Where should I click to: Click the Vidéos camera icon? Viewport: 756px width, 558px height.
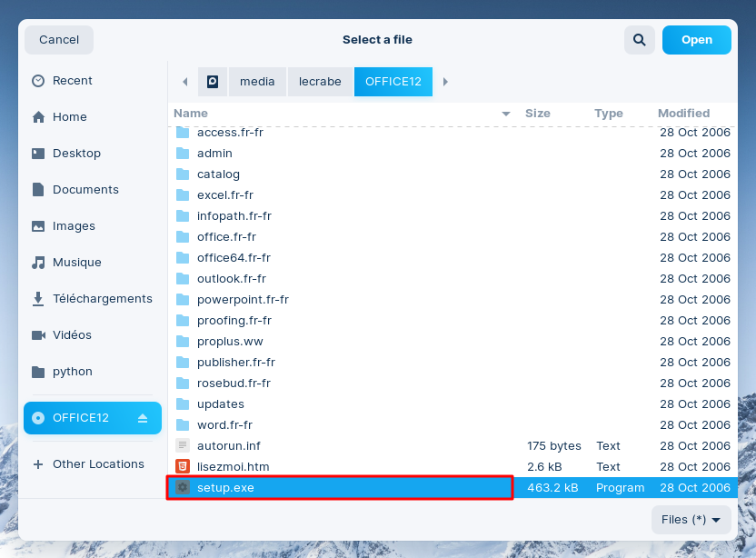[x=38, y=335]
